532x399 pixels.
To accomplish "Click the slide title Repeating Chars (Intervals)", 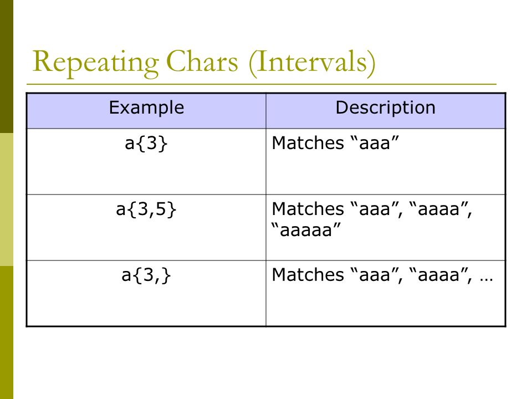I will [x=204, y=63].
